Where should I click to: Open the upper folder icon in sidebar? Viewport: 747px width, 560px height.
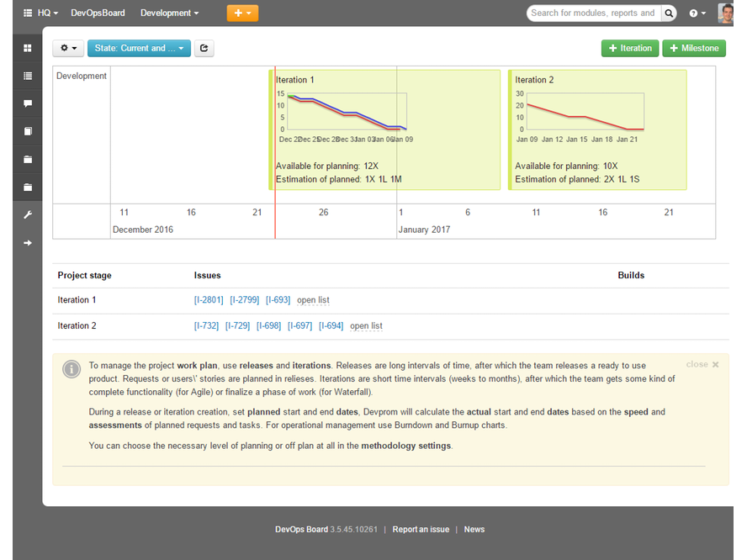click(x=28, y=159)
